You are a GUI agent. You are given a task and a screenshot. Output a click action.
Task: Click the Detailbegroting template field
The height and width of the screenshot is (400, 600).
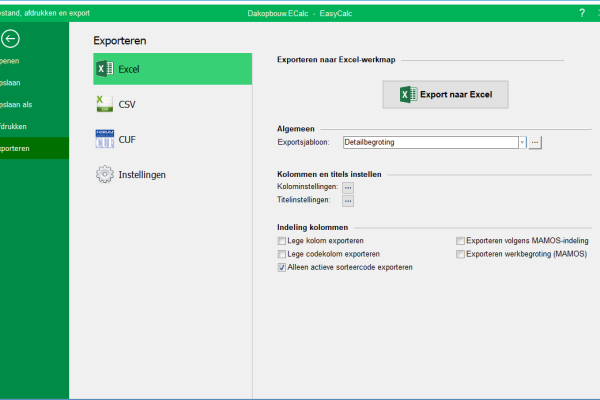(429, 143)
